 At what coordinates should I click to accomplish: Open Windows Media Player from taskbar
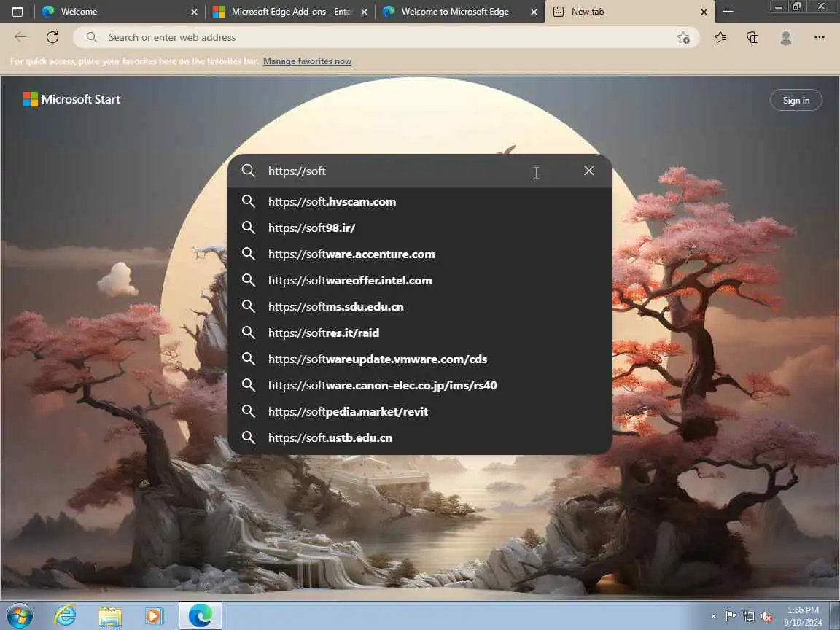(x=155, y=616)
